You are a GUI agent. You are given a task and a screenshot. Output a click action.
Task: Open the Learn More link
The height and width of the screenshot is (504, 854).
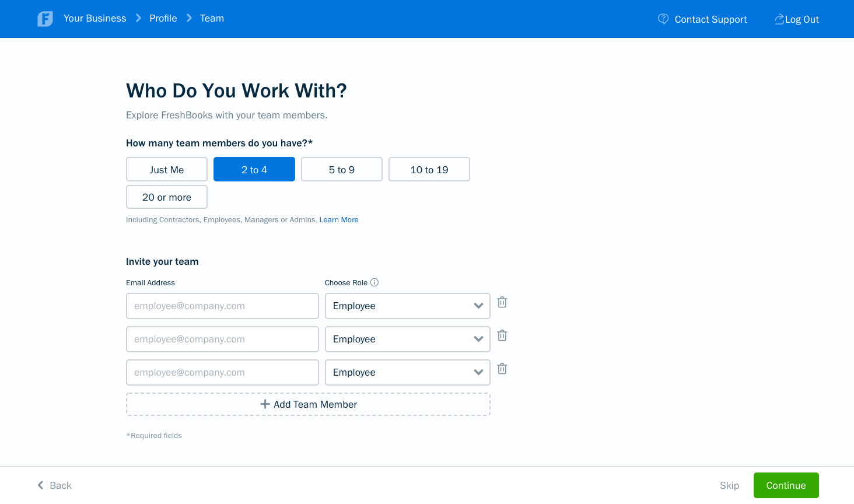[339, 220]
